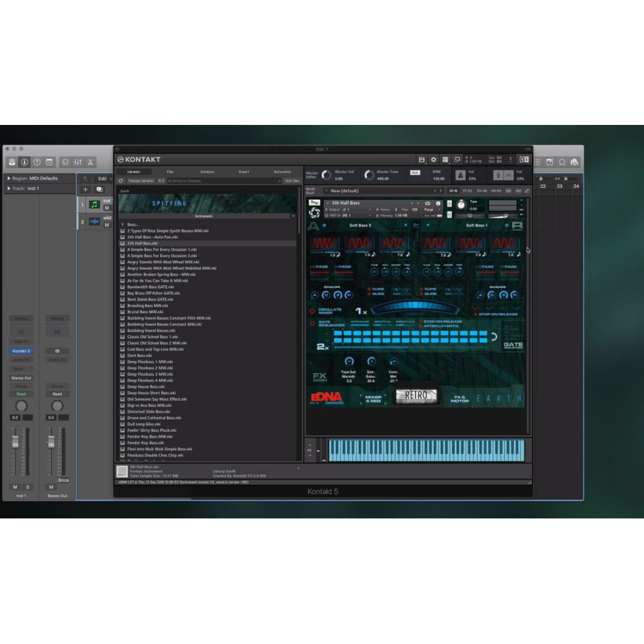Switch to Expert tab in Kontakt browser
Screen dimensions: 644x644
click(244, 172)
